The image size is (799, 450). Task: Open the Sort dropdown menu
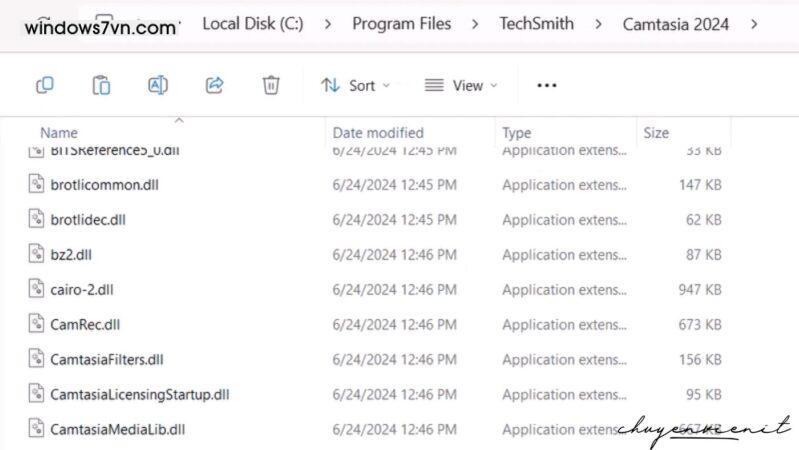tap(356, 86)
